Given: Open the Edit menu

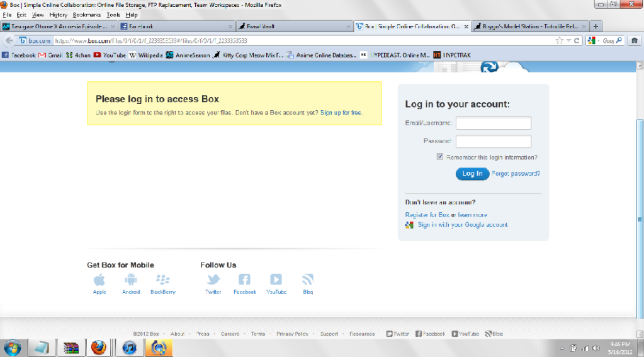Looking at the screenshot, I should (x=21, y=14).
